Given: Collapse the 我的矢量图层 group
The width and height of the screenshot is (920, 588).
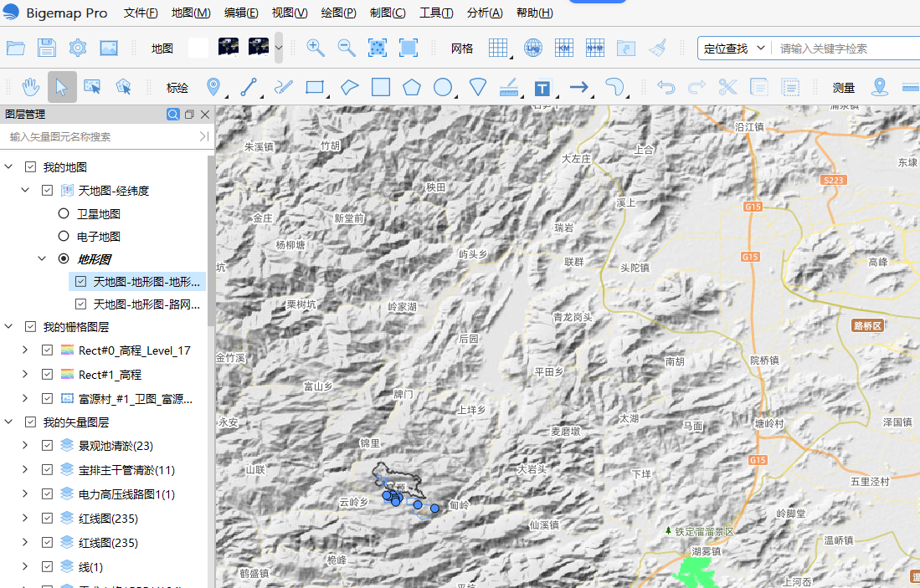Looking at the screenshot, I should (9, 422).
